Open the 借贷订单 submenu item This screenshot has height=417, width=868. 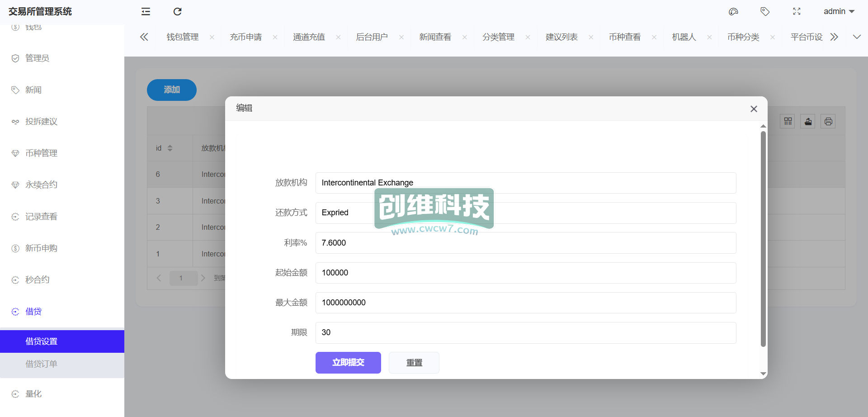pyautogui.click(x=41, y=364)
